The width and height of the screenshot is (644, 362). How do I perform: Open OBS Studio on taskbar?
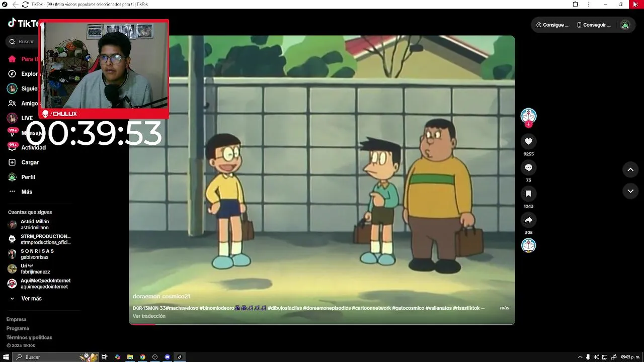(155, 357)
